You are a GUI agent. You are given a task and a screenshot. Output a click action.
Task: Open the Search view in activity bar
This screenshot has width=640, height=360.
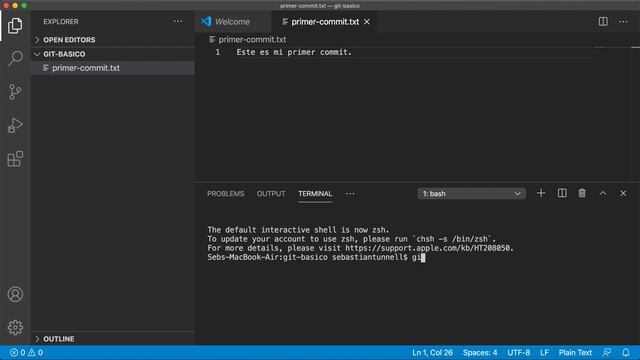pos(15,58)
